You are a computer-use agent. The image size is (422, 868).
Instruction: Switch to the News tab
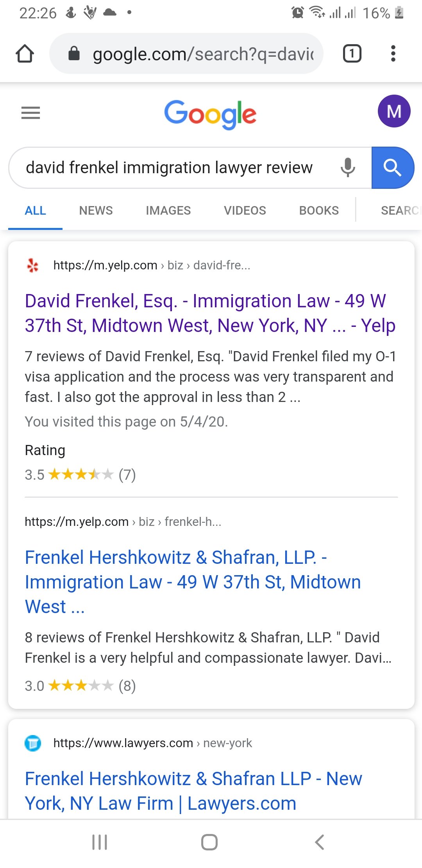click(96, 210)
